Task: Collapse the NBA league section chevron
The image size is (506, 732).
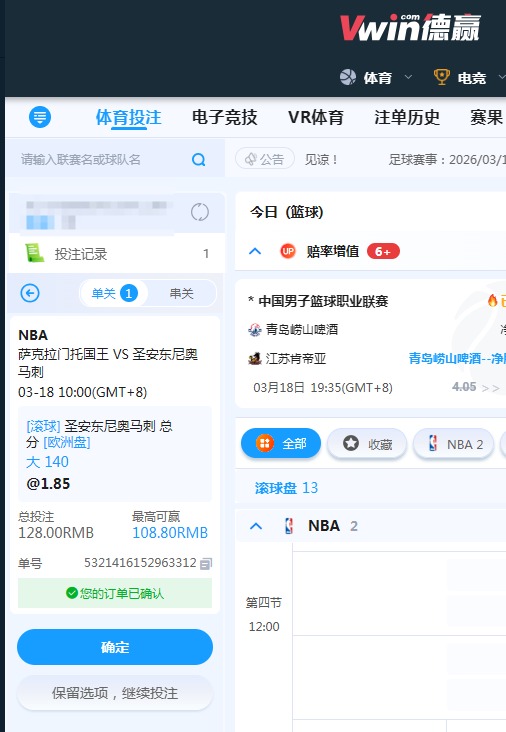Action: [x=256, y=526]
